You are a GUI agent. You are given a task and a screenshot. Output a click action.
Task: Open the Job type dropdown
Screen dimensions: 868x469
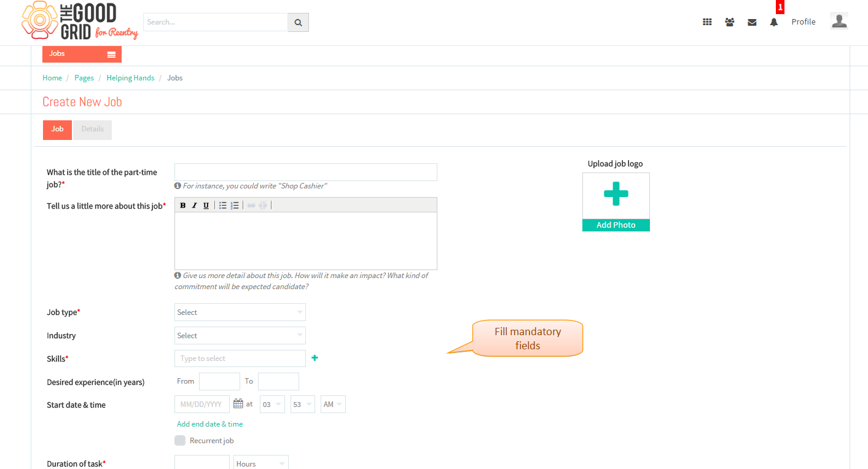click(x=240, y=312)
